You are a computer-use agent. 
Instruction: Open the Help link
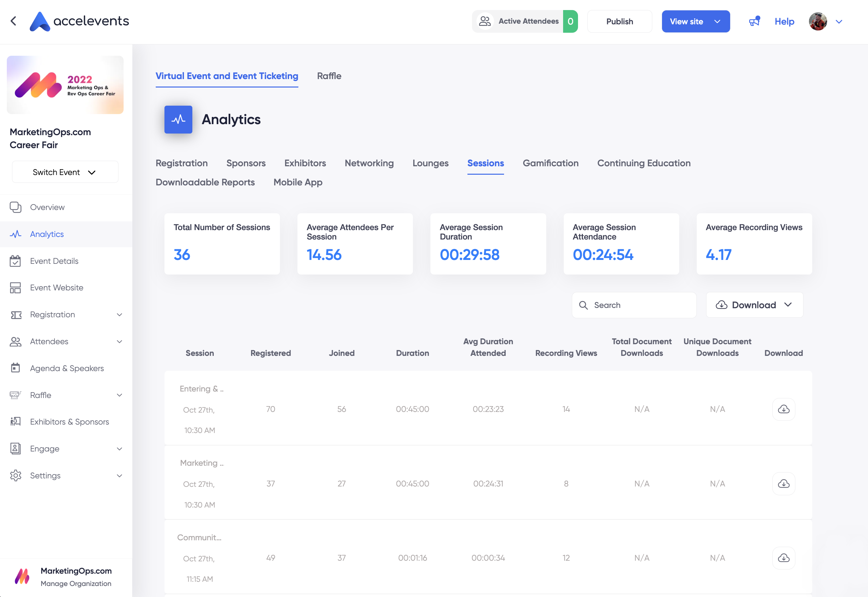pyautogui.click(x=784, y=21)
